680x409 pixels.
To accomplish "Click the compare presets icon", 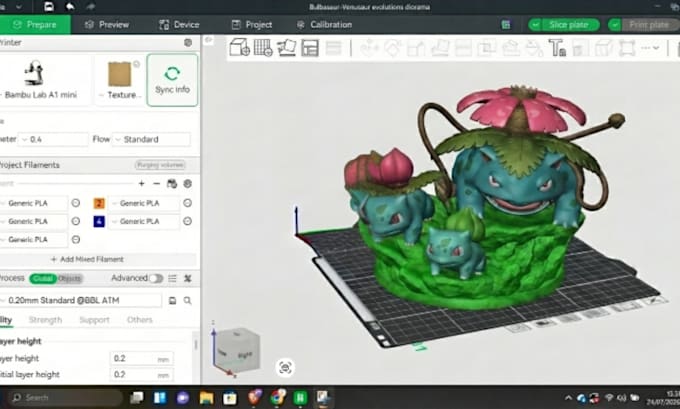I will pos(188,278).
